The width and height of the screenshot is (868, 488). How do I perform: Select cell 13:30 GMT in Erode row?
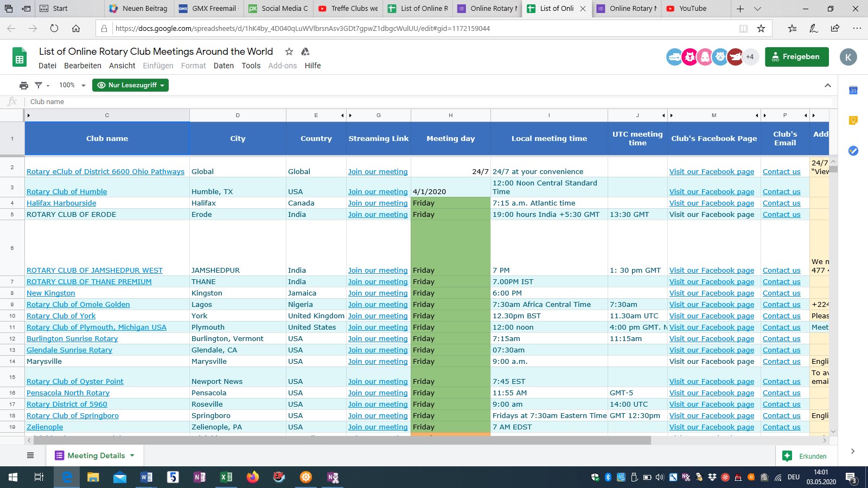pos(637,214)
